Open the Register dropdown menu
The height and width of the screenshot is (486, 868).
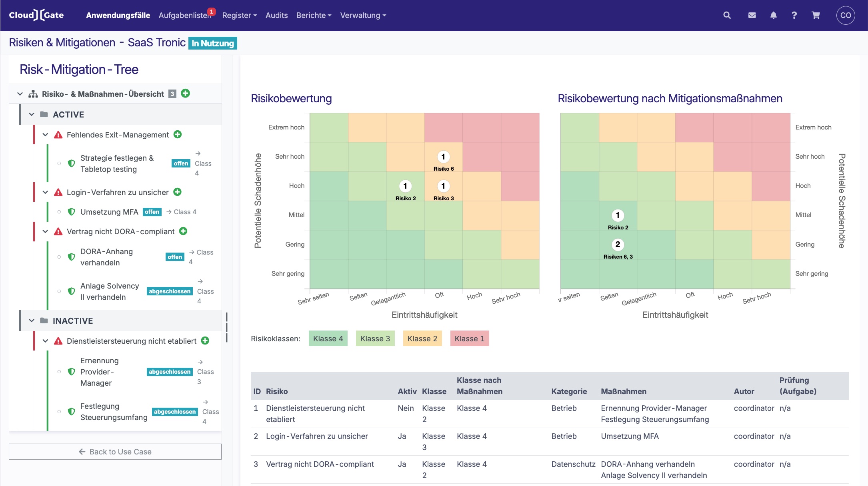tap(239, 15)
